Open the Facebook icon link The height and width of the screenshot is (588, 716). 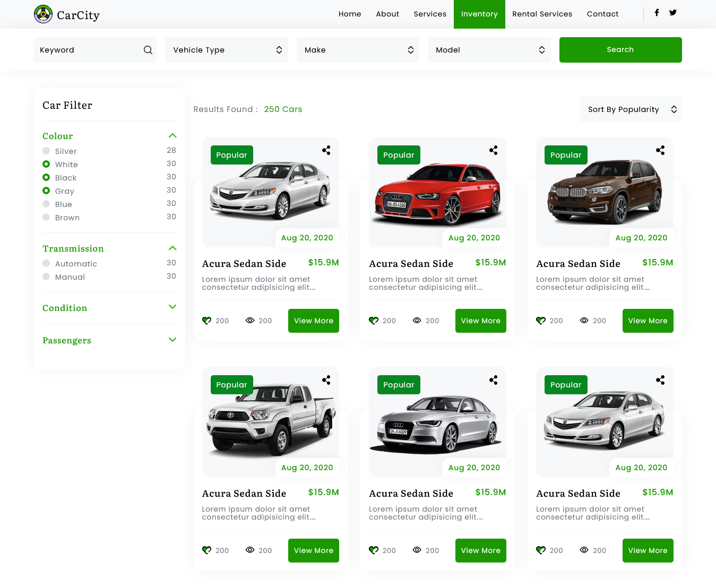pos(657,13)
